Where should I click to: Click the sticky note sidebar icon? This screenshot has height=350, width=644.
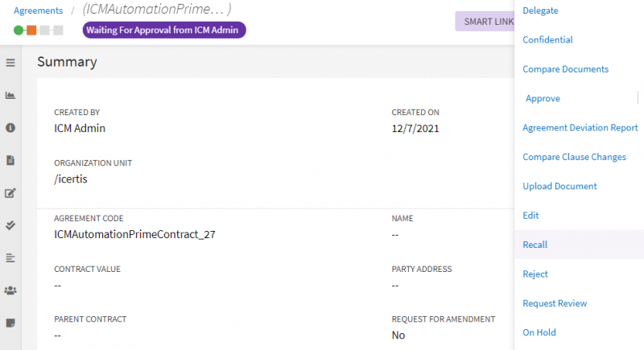click(x=10, y=323)
